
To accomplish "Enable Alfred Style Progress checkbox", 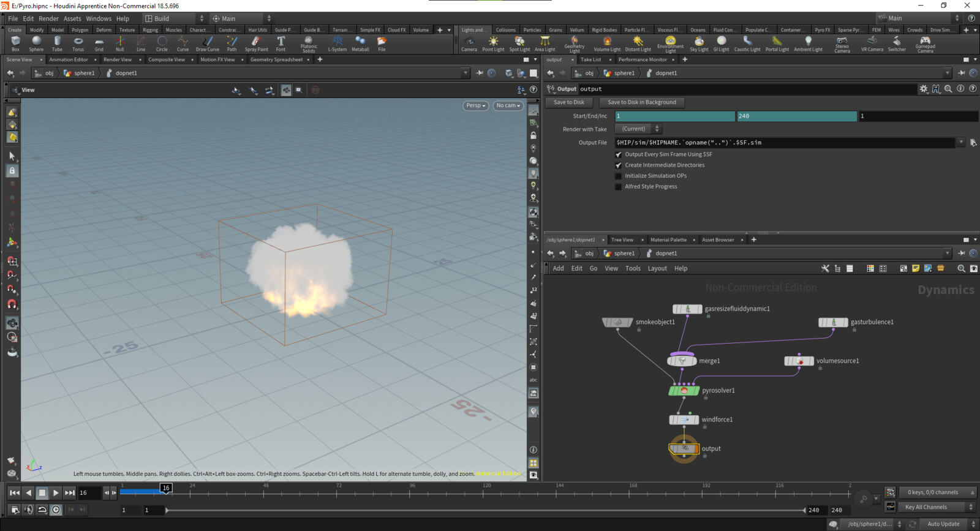I will pos(619,187).
